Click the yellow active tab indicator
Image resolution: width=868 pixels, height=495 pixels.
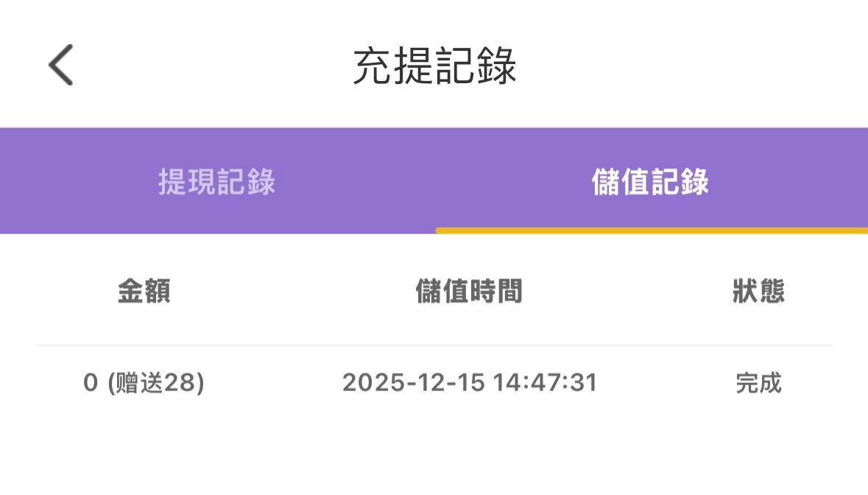pos(652,231)
